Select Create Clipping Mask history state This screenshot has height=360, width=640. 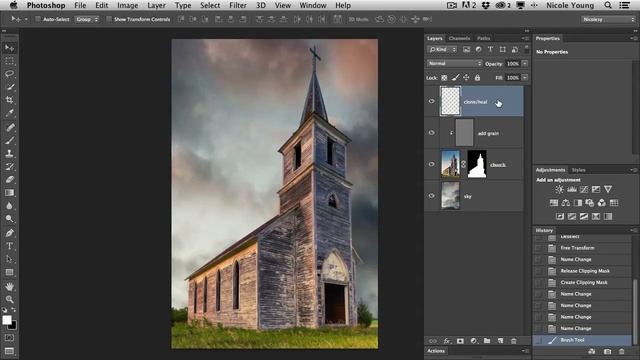click(x=583, y=282)
